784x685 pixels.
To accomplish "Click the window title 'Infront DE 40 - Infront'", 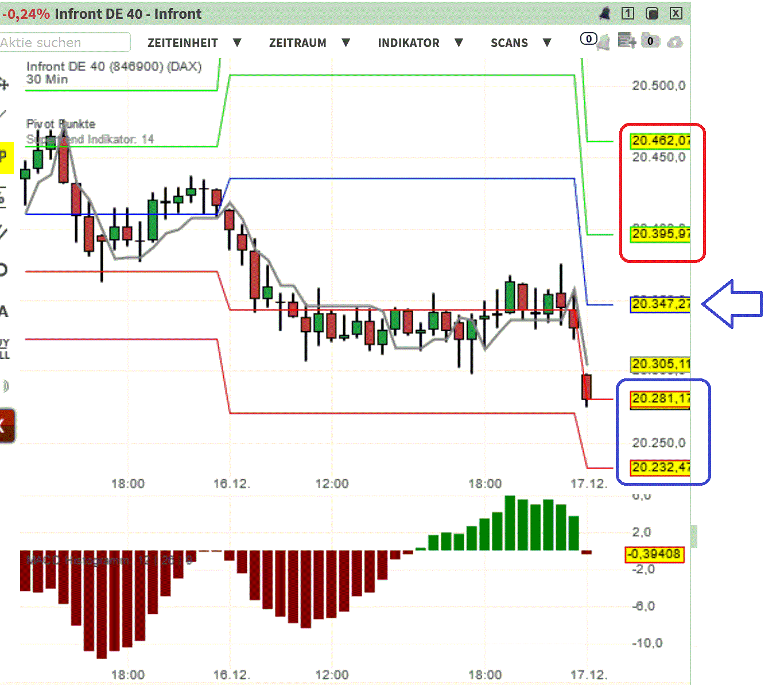I will 128,14.
